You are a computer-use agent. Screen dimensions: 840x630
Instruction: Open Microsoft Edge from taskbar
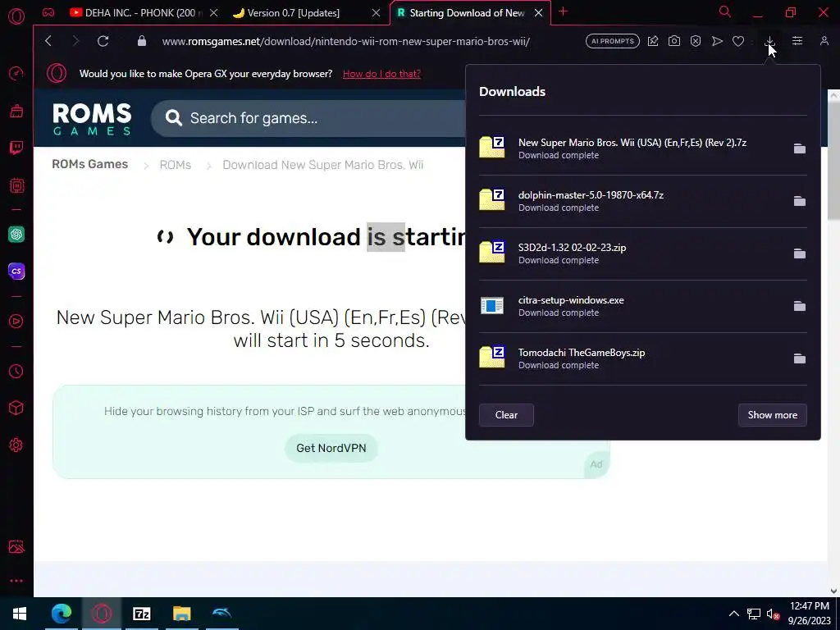(62, 614)
